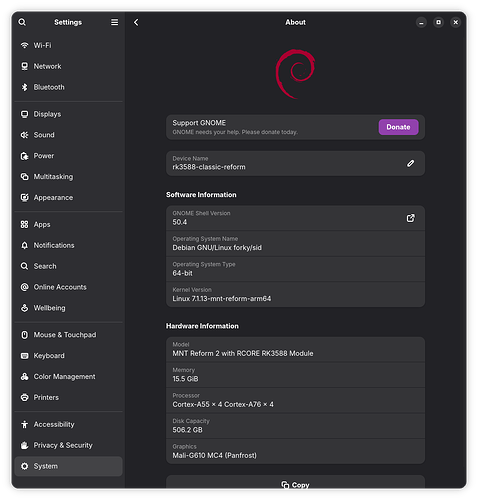Click the purple Donate button
The image size is (477, 500).
[x=398, y=127]
